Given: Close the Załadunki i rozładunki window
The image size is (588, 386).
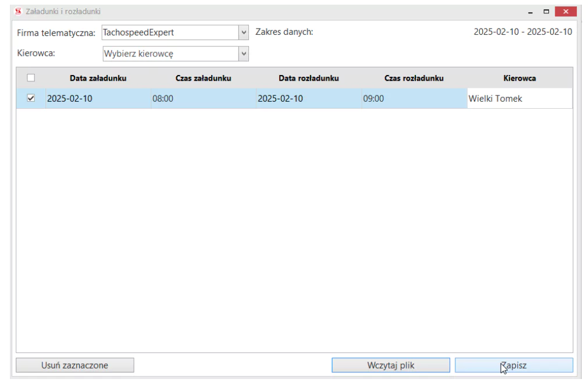Looking at the screenshot, I should tap(566, 11).
